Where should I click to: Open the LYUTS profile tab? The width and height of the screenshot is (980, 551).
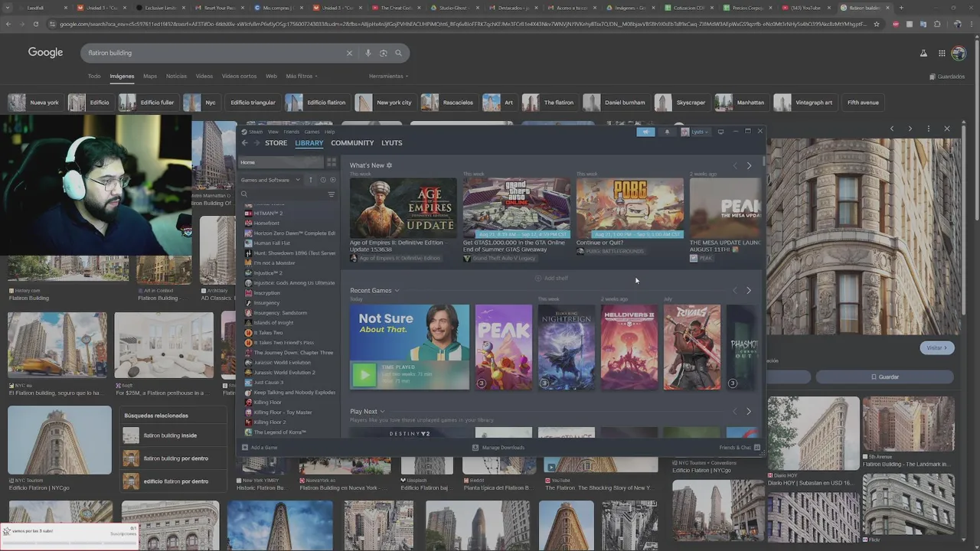click(391, 143)
